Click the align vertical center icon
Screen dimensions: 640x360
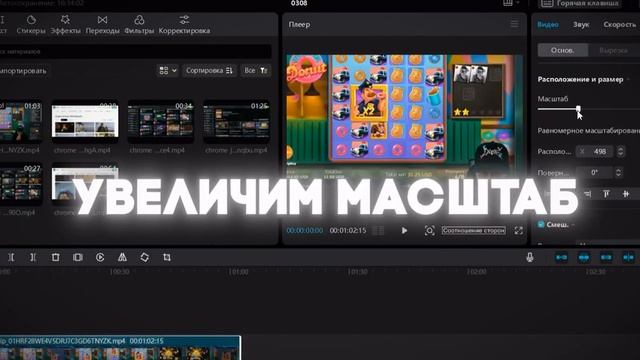coord(626,194)
